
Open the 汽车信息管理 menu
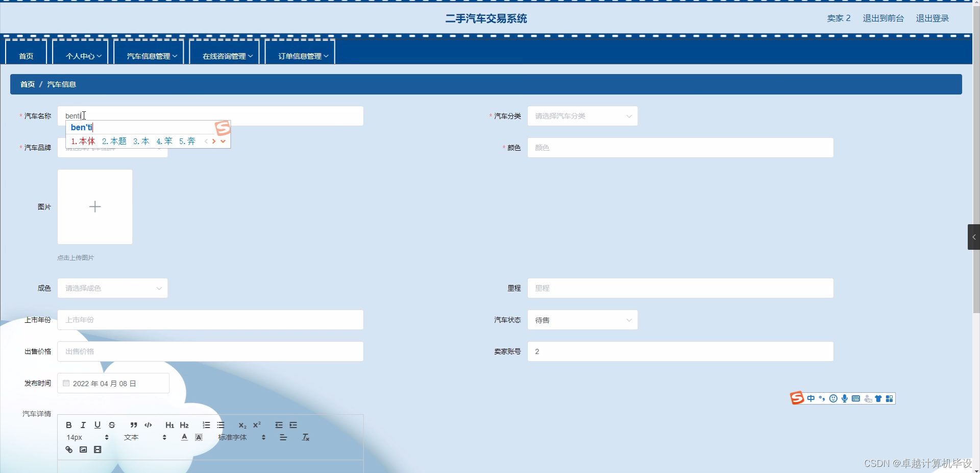pyautogui.click(x=149, y=56)
